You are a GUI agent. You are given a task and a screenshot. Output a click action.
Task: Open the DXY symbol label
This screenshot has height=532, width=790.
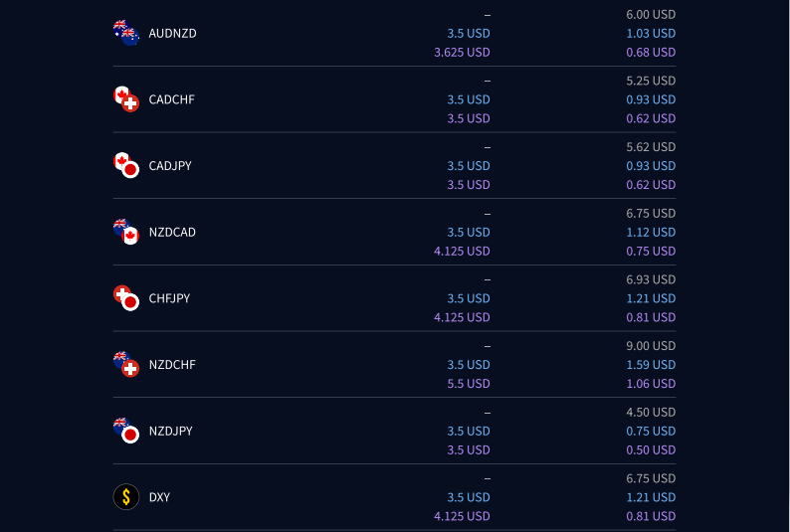pyautogui.click(x=159, y=497)
